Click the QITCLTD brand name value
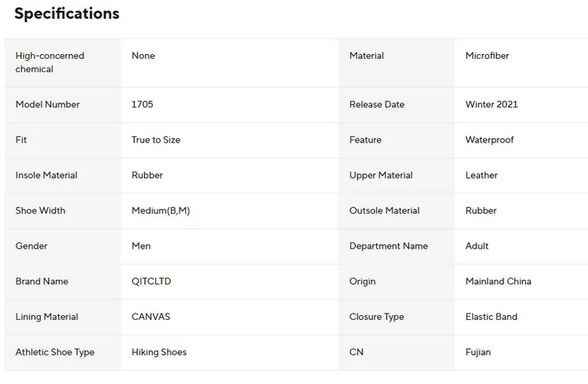This screenshot has height=384, width=588. (151, 281)
